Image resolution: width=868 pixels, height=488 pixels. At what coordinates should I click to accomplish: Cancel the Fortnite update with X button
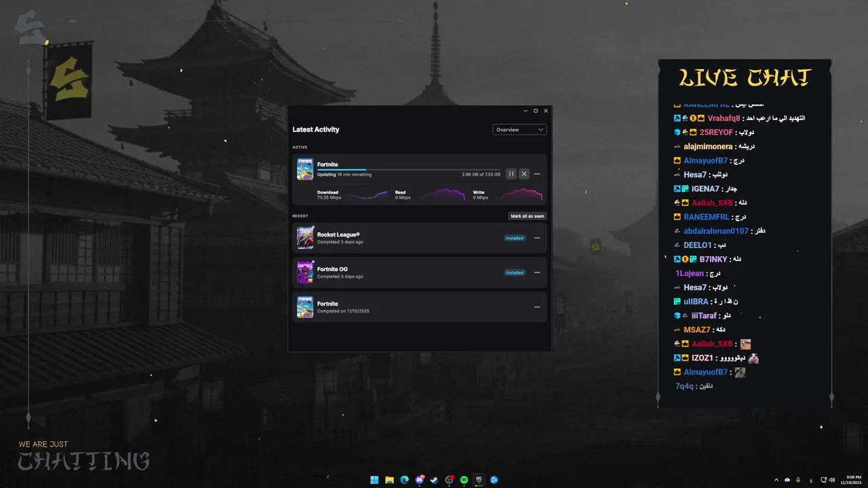coord(524,174)
